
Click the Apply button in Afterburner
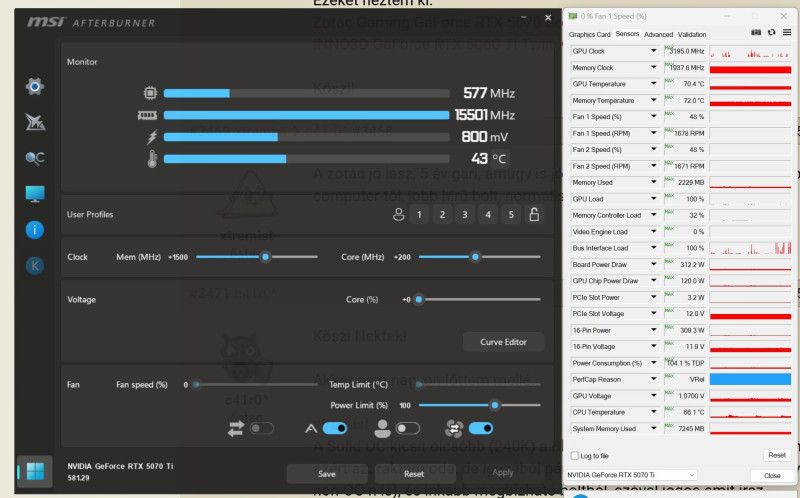(x=503, y=472)
